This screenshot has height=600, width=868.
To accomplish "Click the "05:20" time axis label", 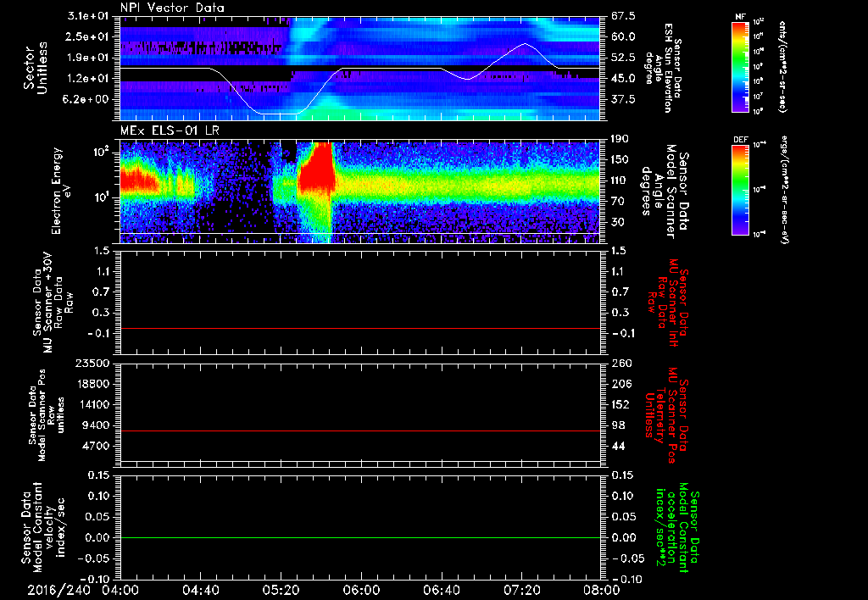I will pos(281,590).
